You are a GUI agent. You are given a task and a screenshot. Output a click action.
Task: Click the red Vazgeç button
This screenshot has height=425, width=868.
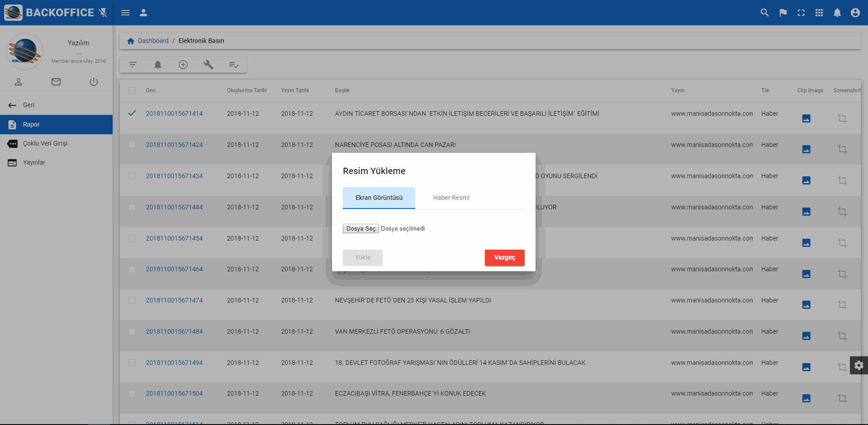tap(504, 257)
